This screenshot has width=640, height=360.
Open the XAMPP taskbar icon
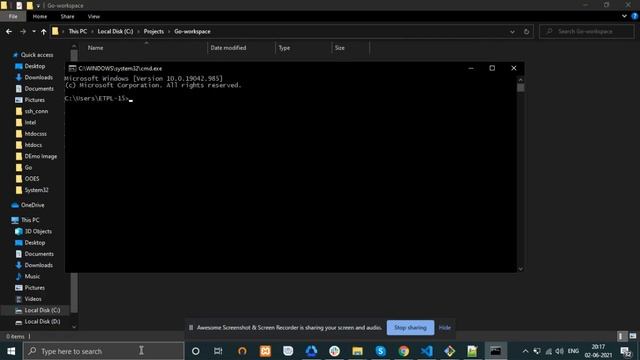click(x=265, y=351)
